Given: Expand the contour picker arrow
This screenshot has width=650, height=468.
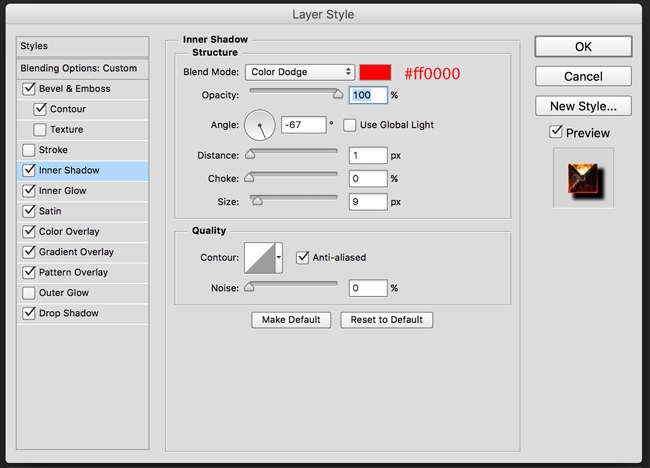Looking at the screenshot, I should point(279,258).
